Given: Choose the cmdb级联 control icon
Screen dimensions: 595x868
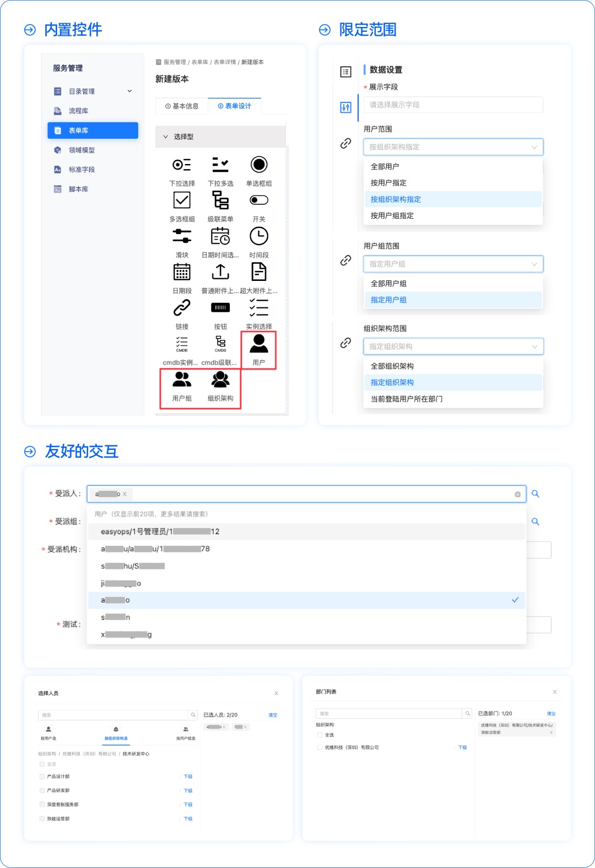Looking at the screenshot, I should click(x=220, y=344).
